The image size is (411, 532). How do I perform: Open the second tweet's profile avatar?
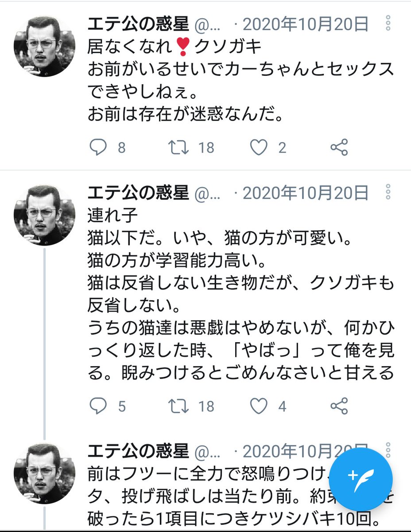(45, 215)
